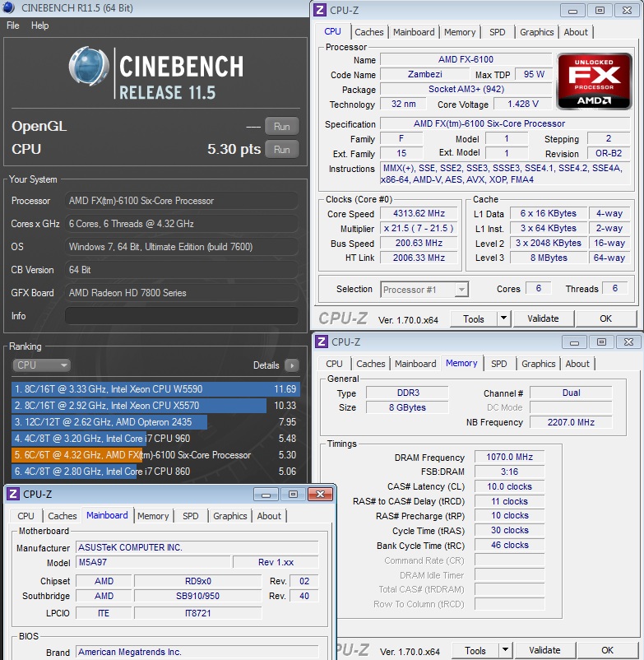The height and width of the screenshot is (660, 644).
Task: Select Caches tab in Mainboard CPU-Z window
Action: (63, 516)
